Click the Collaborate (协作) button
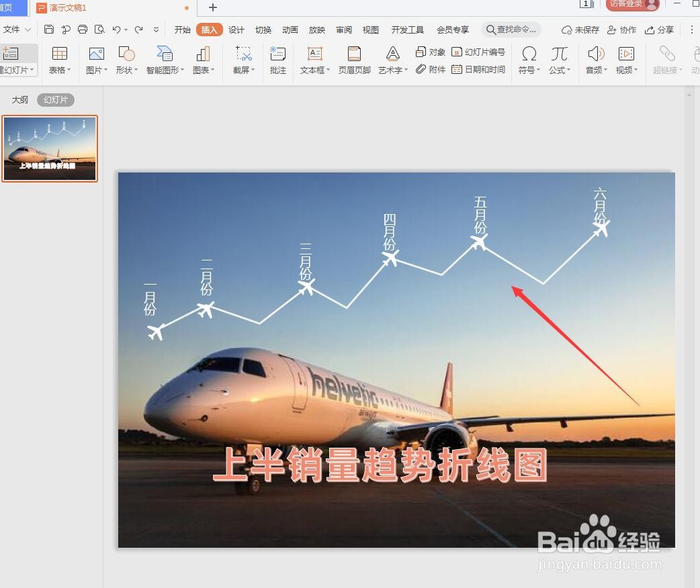The width and height of the screenshot is (700, 588). (x=621, y=30)
